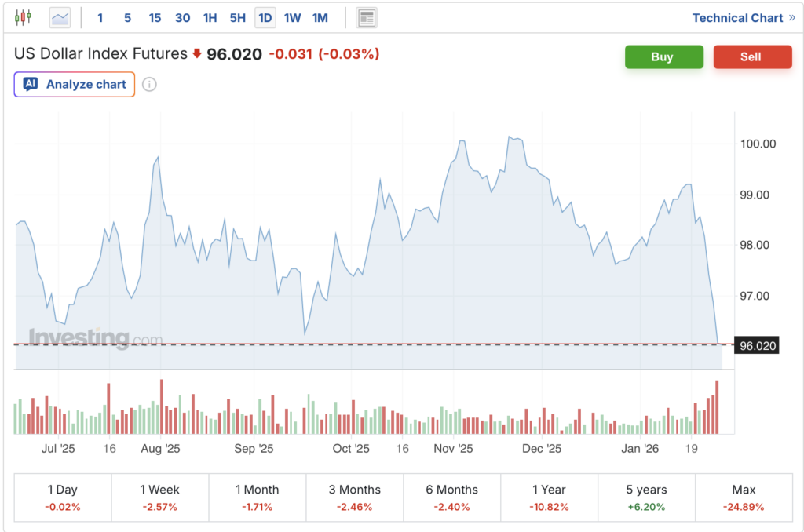This screenshot has height=532, width=804.
Task: Select the area chart type icon
Action: [x=60, y=17]
